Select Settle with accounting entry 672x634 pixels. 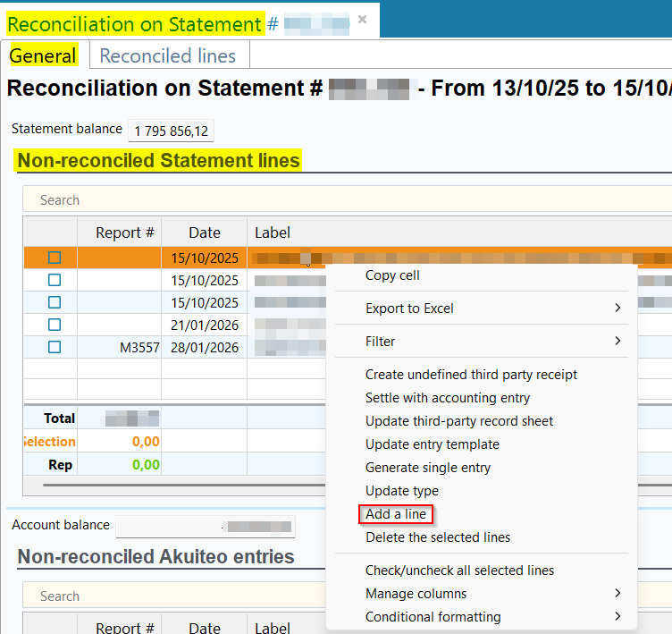click(448, 398)
